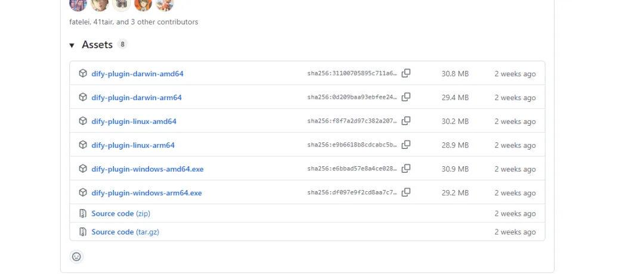644x274 pixels.
Task: Copy sha256 of dify-plugin-windows-amd64.exe
Action: tap(406, 169)
